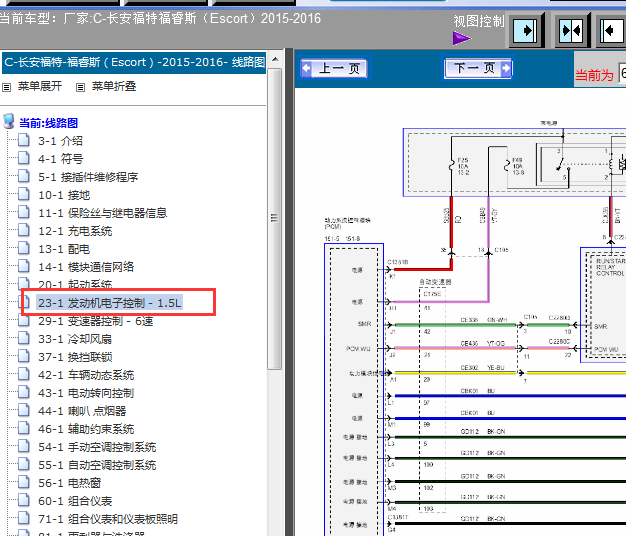This screenshot has height=536, width=626.
Task: Click the 当前为 label
Action: 594,75
